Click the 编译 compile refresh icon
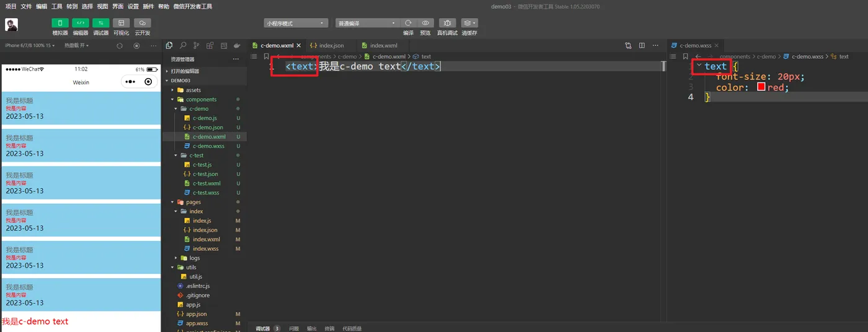Screen dimensions: 868x332 coord(408,23)
